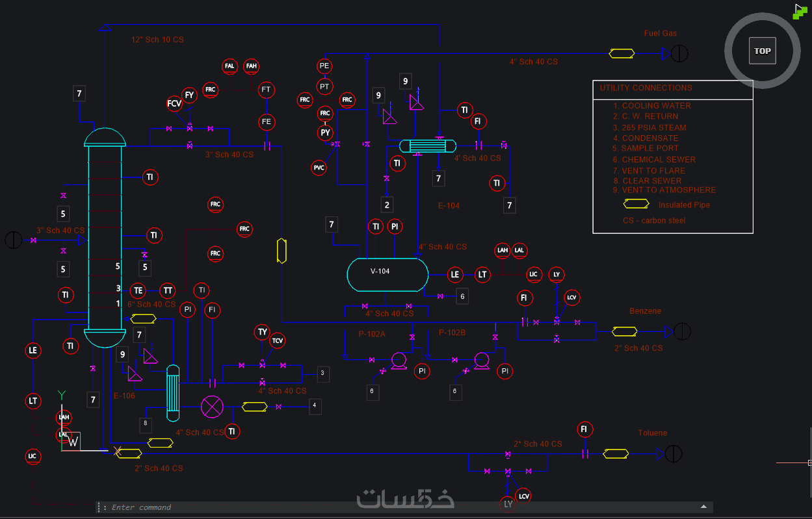Image resolution: width=812 pixels, height=519 pixels.
Task: Select the PY instrument bubble
Action: tap(326, 133)
